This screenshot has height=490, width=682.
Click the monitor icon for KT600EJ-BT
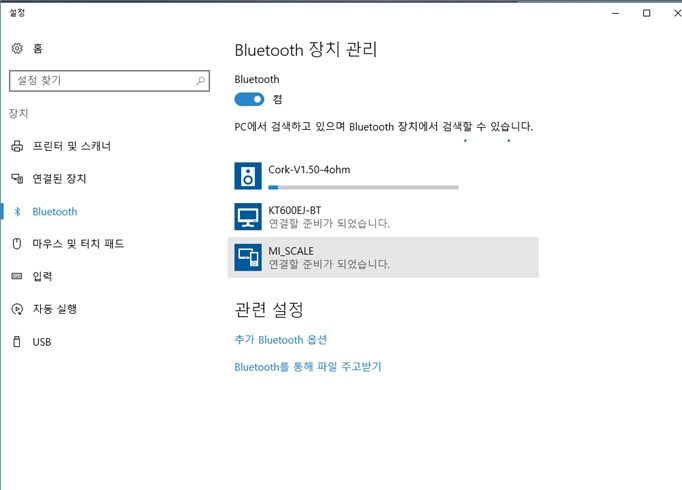pos(248,217)
